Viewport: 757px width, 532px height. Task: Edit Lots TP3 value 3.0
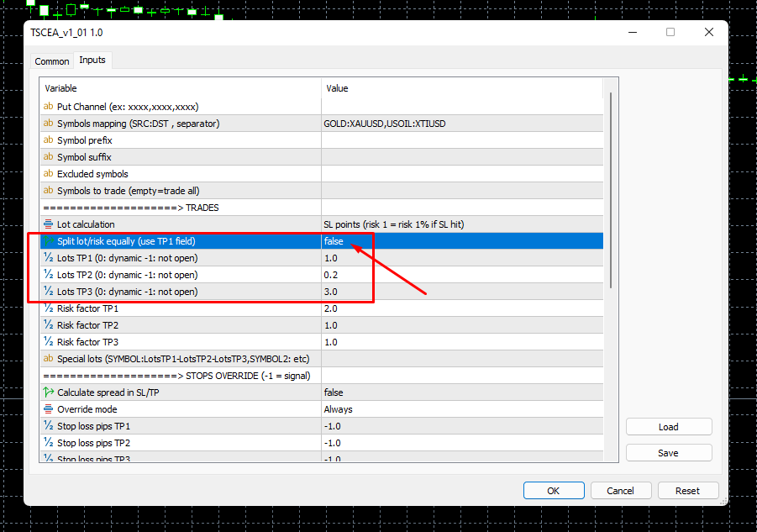click(x=462, y=292)
